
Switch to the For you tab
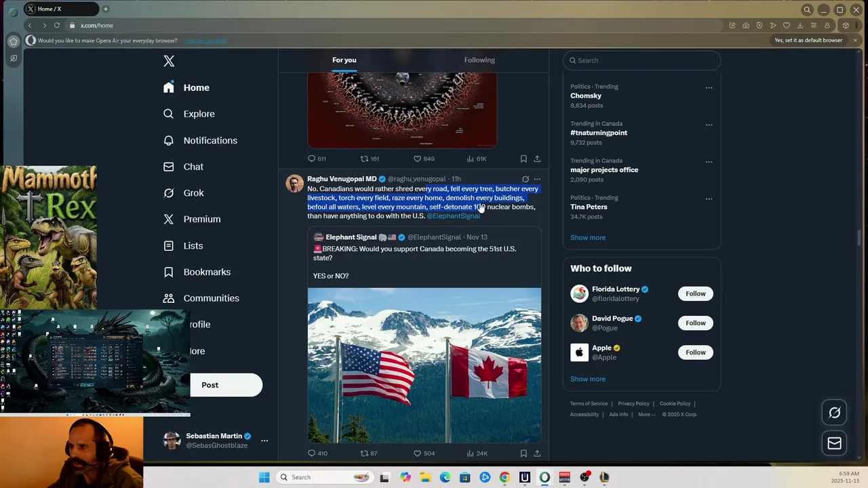click(x=344, y=60)
